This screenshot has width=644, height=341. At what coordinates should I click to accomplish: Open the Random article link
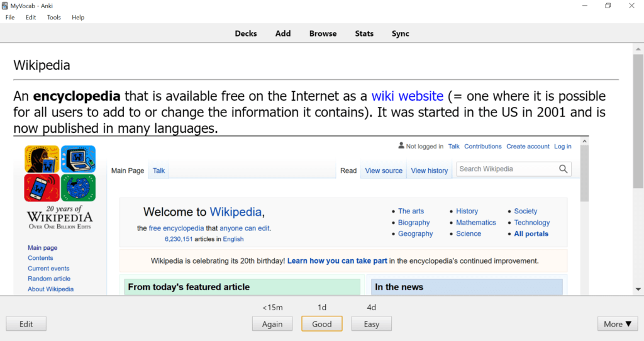(49, 279)
